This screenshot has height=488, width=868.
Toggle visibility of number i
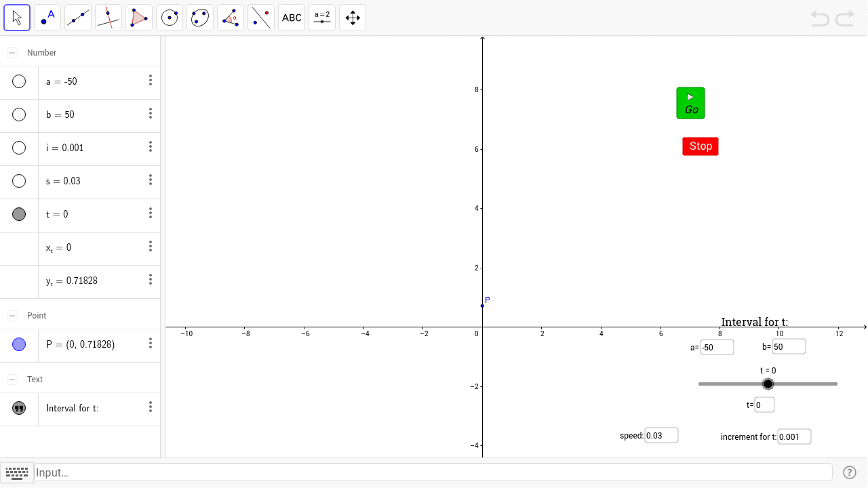click(x=19, y=148)
